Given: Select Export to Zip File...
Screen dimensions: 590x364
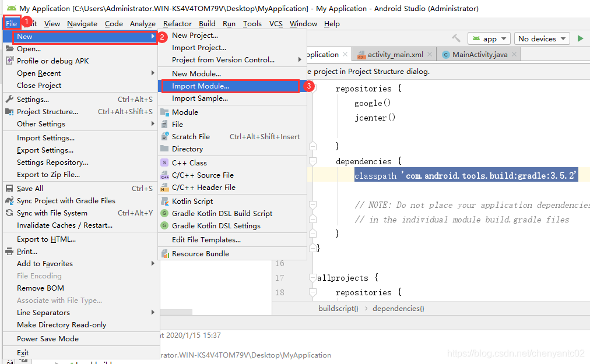Looking at the screenshot, I should (81, 175).
